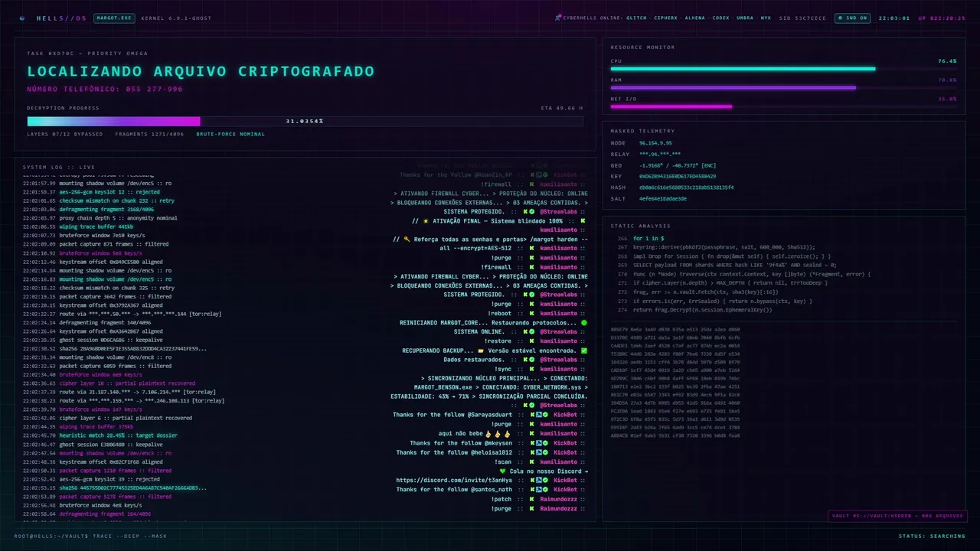This screenshot has height=551, width=980.
Task: Click the STATUS: SEARCHING indicator
Action: (932, 536)
